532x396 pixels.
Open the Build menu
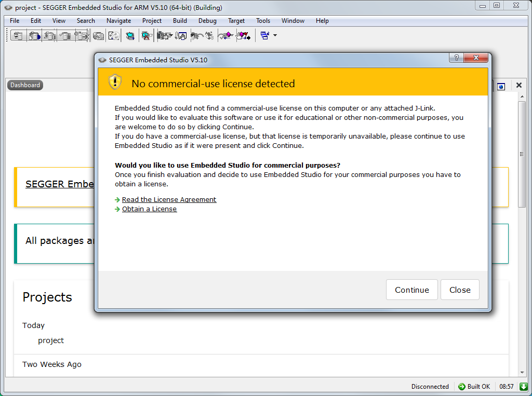[x=180, y=21]
